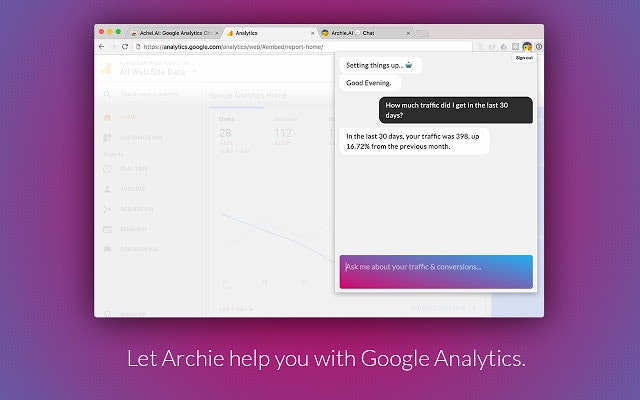Click the Conversions flag icon
Image resolution: width=640 pixels, height=400 pixels.
[107, 249]
